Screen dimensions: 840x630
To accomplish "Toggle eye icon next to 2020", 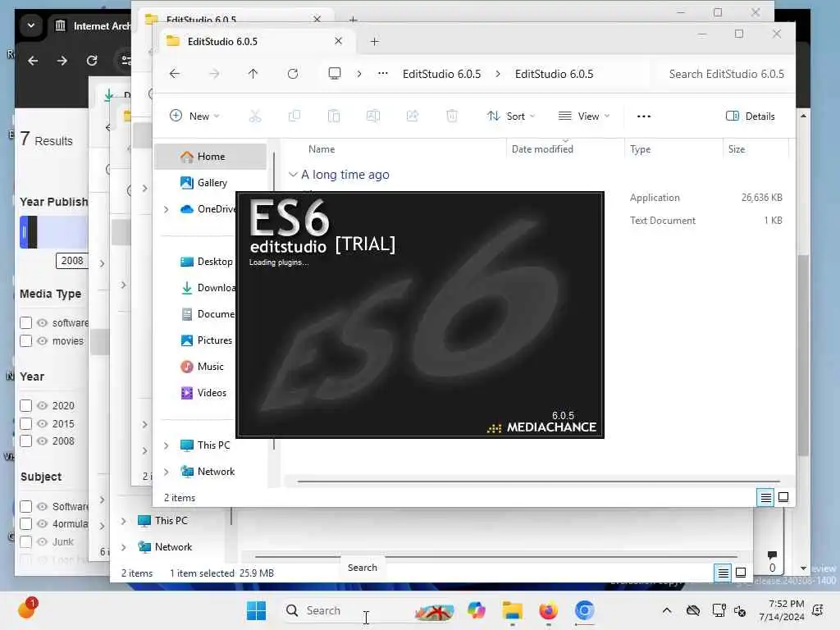I will (x=43, y=405).
